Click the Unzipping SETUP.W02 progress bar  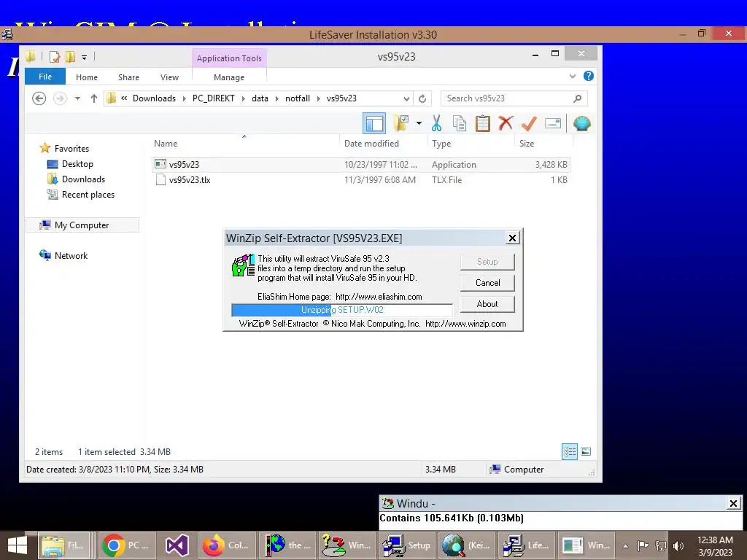[342, 310]
